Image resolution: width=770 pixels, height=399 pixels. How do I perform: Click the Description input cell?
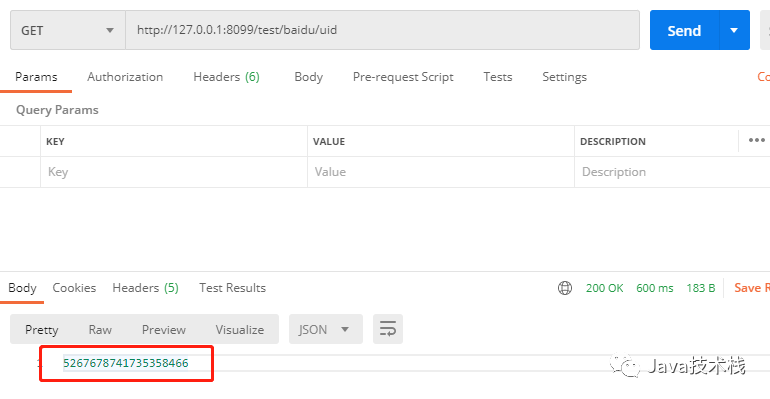click(x=672, y=172)
